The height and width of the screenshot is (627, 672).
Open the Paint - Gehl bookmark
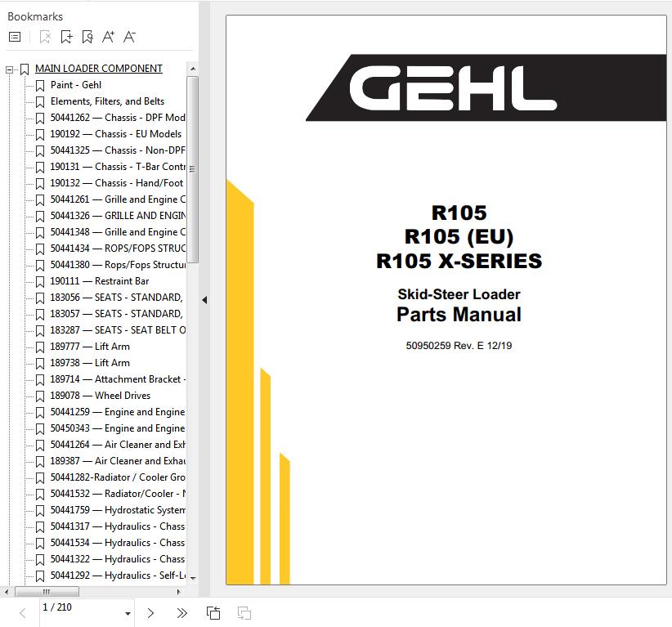click(x=76, y=85)
